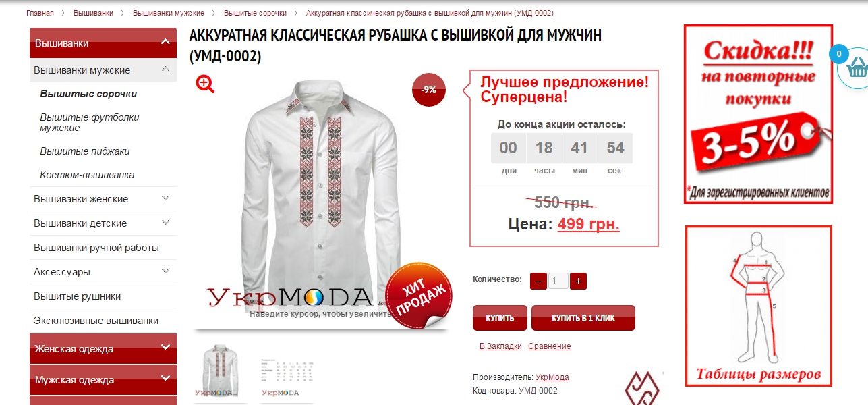Collapse the Вышиванки мужские submenu

pos(165,69)
